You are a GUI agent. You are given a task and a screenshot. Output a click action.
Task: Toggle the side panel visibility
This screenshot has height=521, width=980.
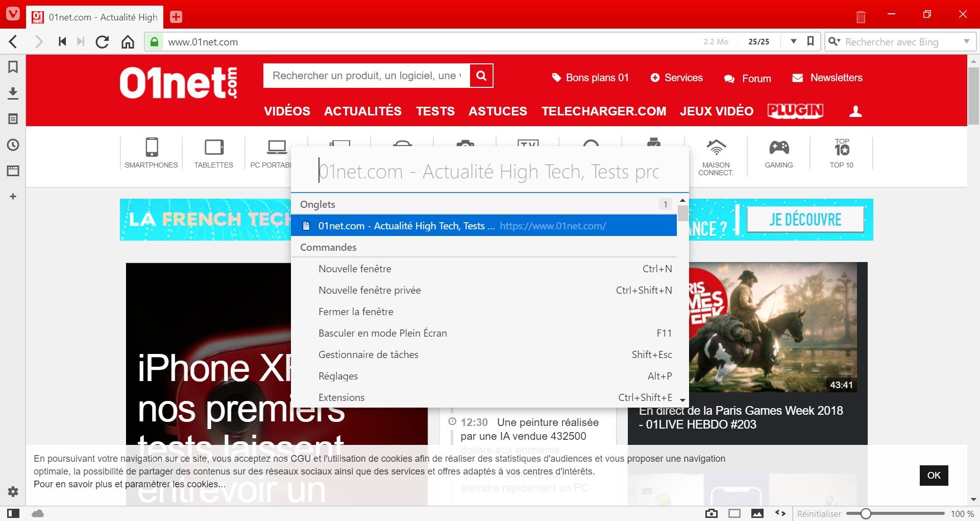coord(13,513)
